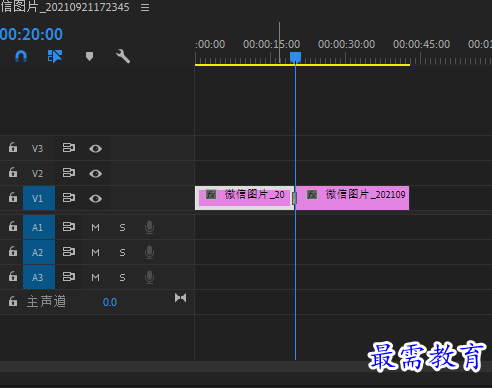The width and height of the screenshot is (492, 388).
Task: Add a marker with shield icon
Action: tap(89, 56)
